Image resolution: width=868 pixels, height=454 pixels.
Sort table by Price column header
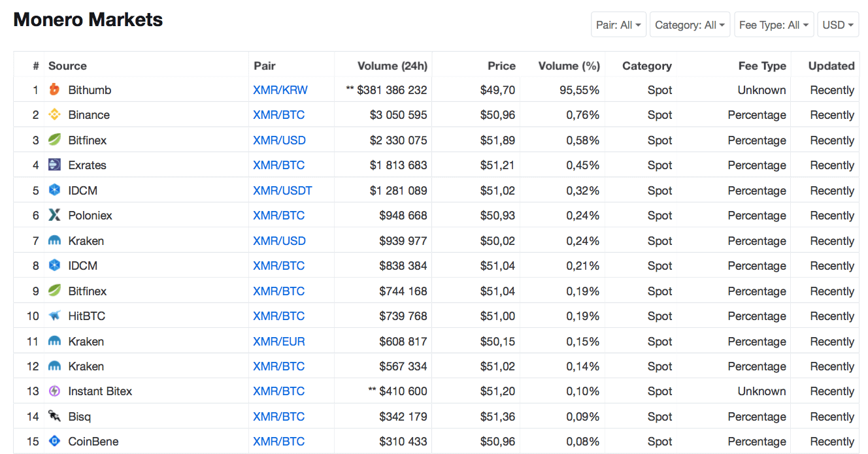tap(501, 66)
